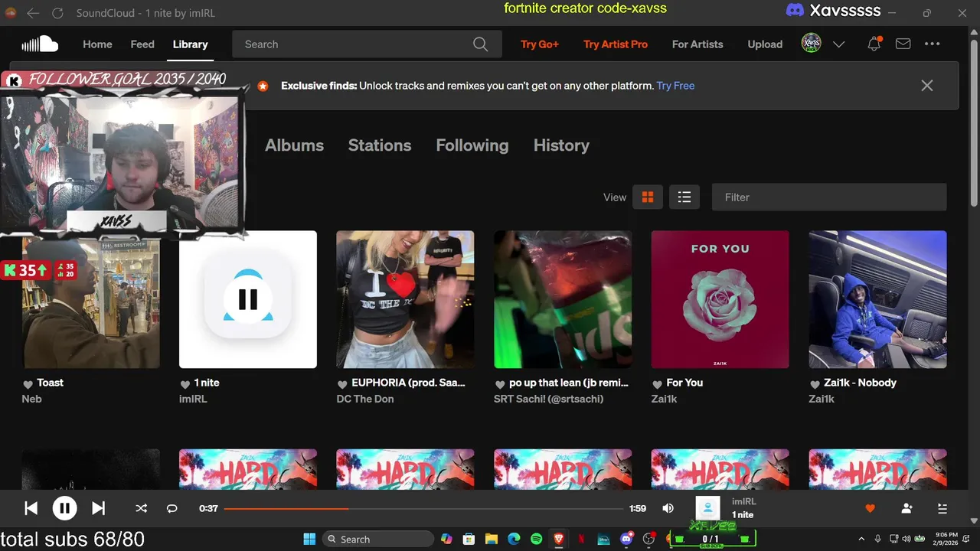Open the Windows Start menu
980x551 pixels.
[309, 539]
